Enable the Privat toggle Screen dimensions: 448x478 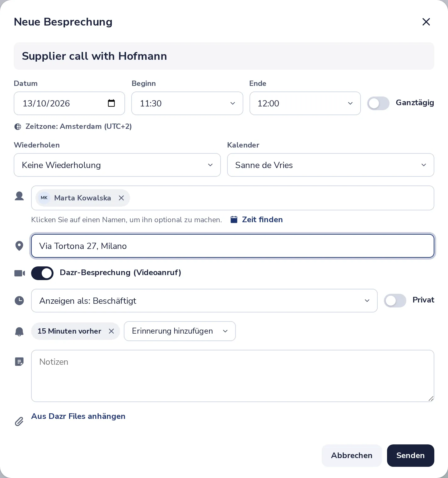395,301
